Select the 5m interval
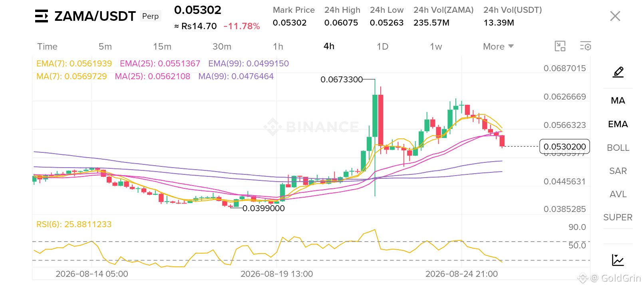644x288 pixels. click(x=105, y=46)
